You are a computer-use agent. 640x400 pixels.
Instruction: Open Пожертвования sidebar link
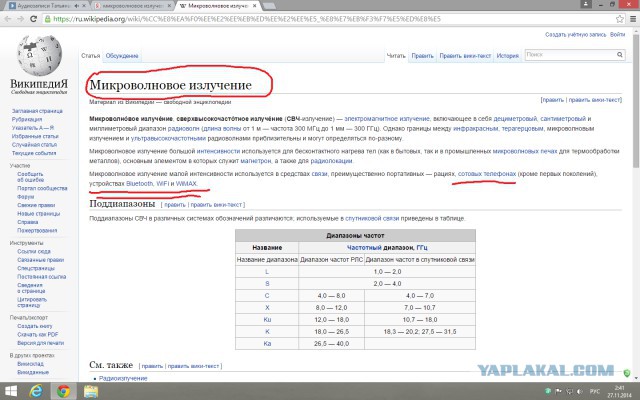pyautogui.click(x=37, y=231)
